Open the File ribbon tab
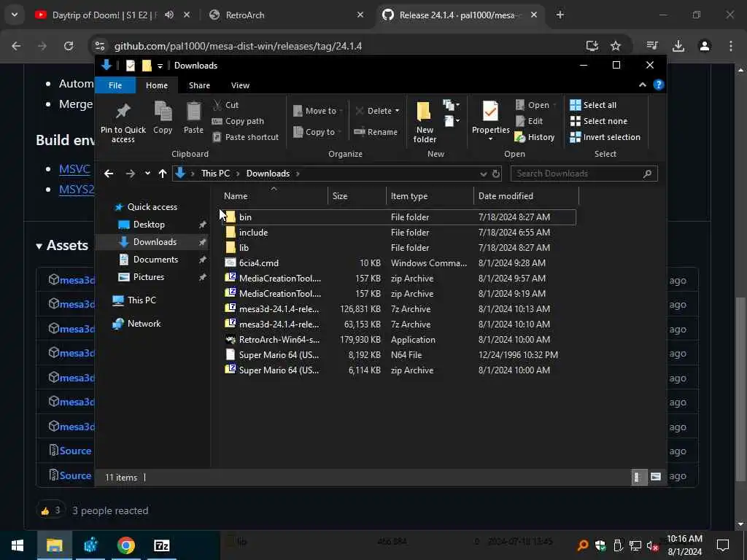This screenshot has height=560, width=747. coord(115,85)
